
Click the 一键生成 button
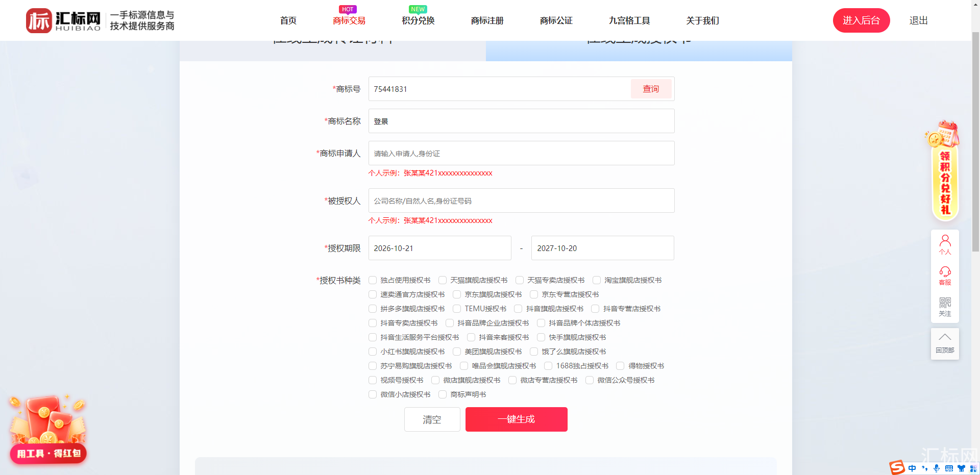[x=517, y=419]
